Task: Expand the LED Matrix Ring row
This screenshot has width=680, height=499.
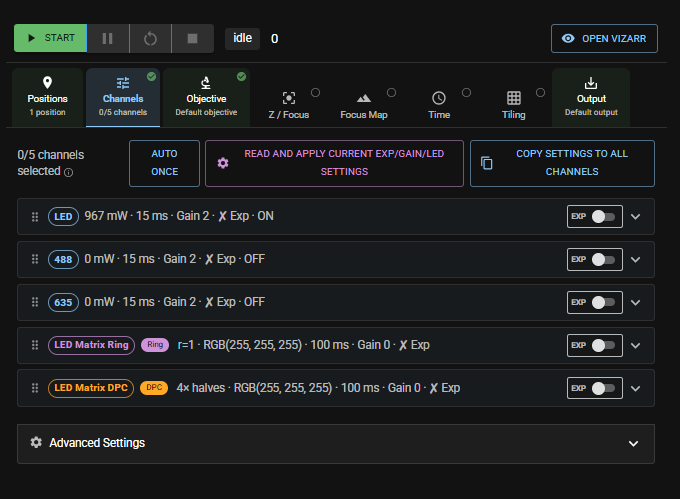Action: (x=635, y=345)
